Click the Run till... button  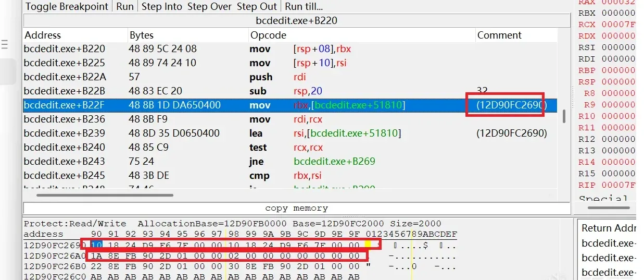click(304, 7)
